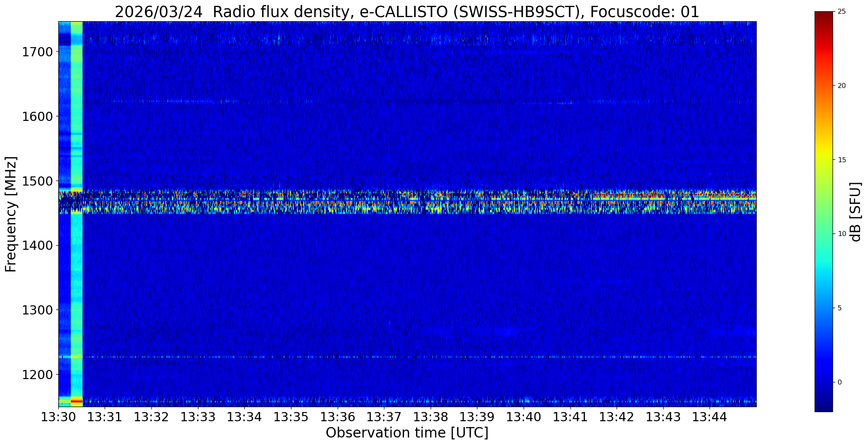Click the colorbar tick labeled 5
The width and height of the screenshot is (868, 445).
(x=840, y=308)
